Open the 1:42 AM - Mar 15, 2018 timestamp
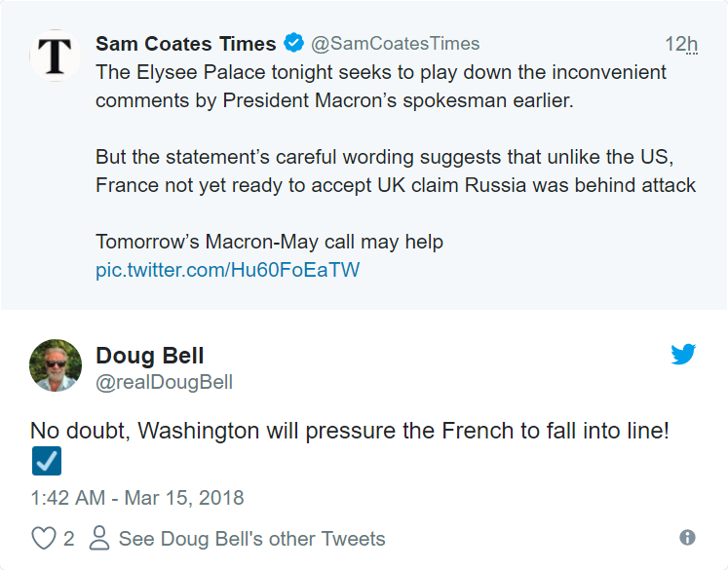The height and width of the screenshot is (570, 728). point(137,498)
